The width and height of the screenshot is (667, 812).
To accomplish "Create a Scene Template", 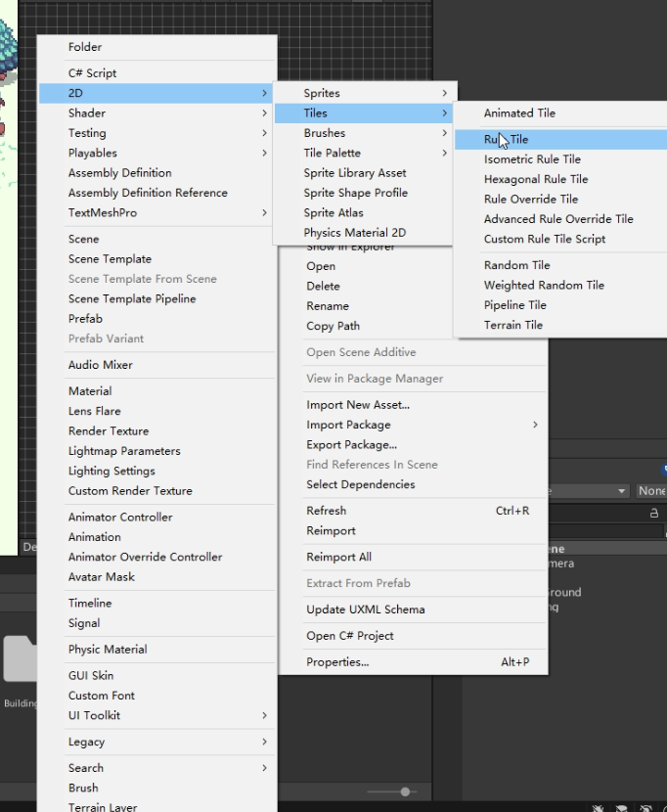I will click(x=156, y=259).
